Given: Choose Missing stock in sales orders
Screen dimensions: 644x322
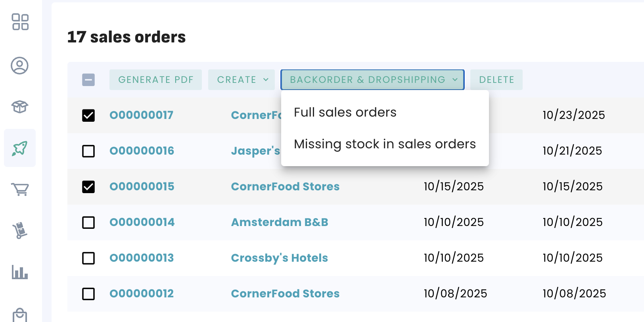Looking at the screenshot, I should click(385, 144).
